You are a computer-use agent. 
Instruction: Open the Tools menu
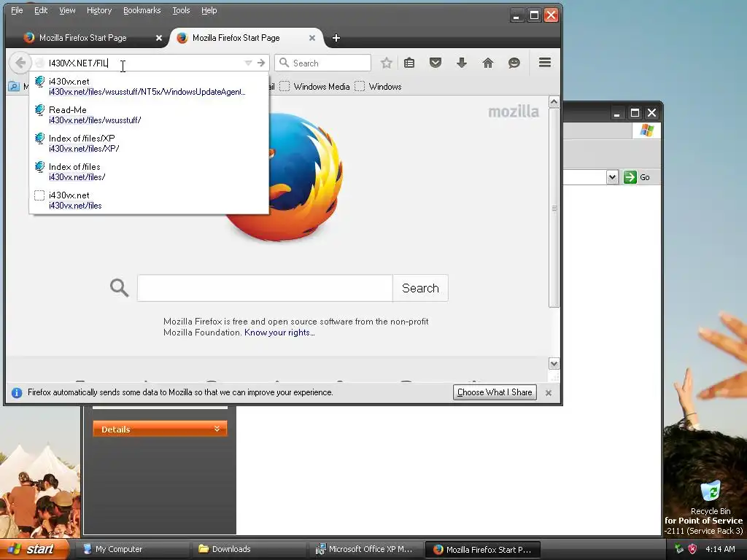point(181,10)
